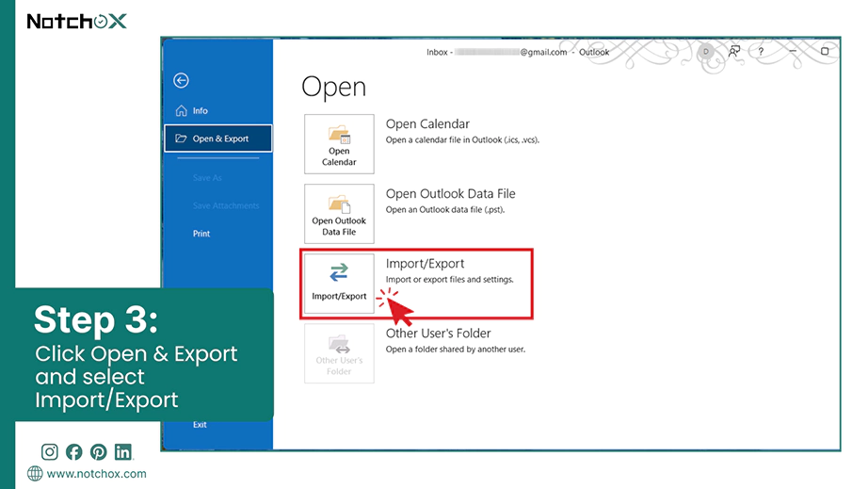Click the 'Open Outlook Data File' heading

pos(451,194)
